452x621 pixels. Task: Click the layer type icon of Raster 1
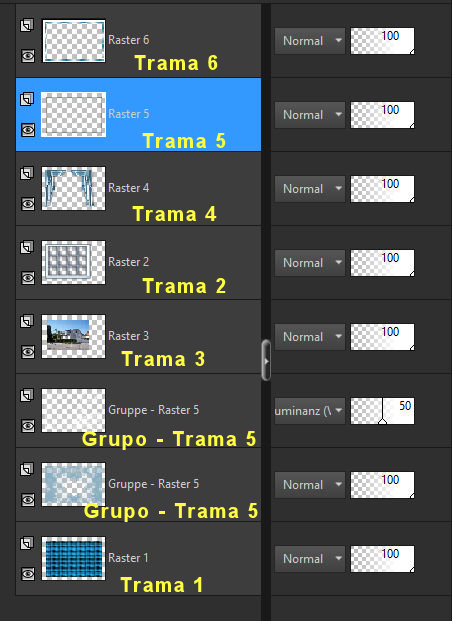tap(27, 543)
